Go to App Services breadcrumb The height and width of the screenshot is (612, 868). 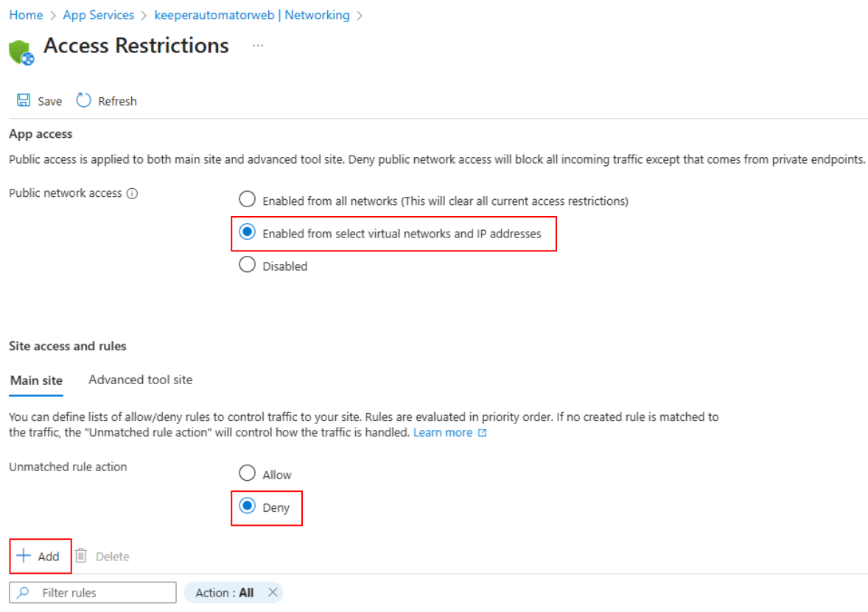[x=99, y=15]
